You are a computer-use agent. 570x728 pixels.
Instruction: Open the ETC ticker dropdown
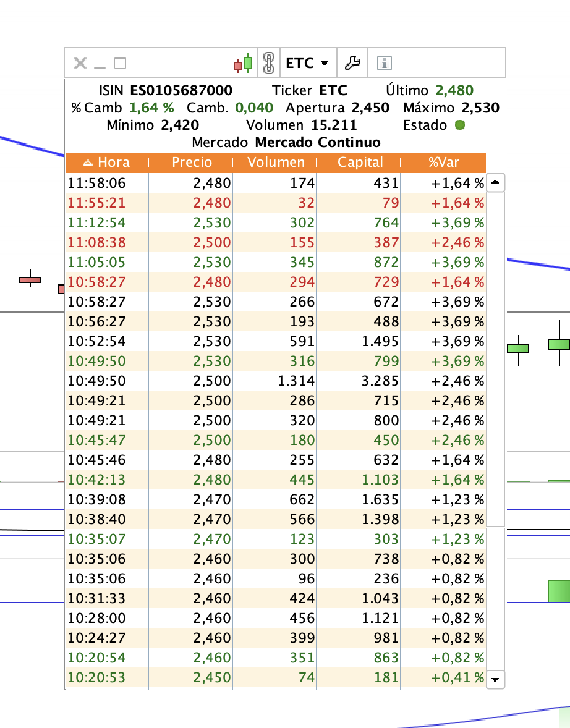click(x=307, y=63)
